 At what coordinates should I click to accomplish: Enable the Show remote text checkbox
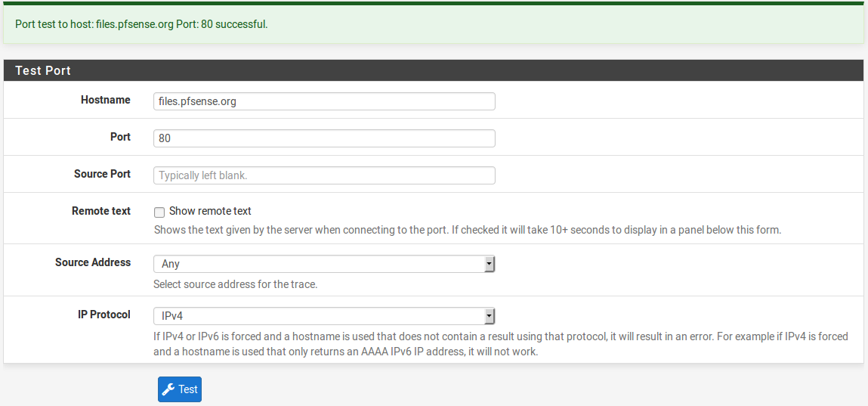coord(159,212)
